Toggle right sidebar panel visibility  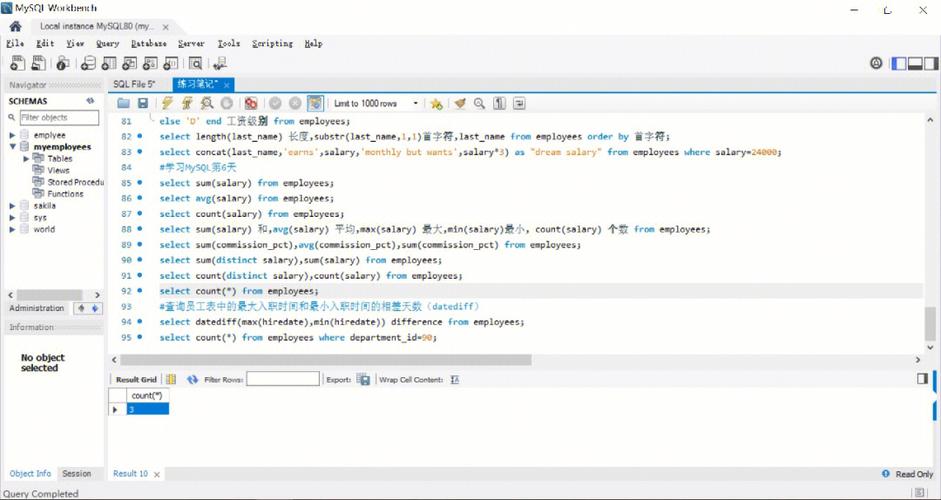931,63
